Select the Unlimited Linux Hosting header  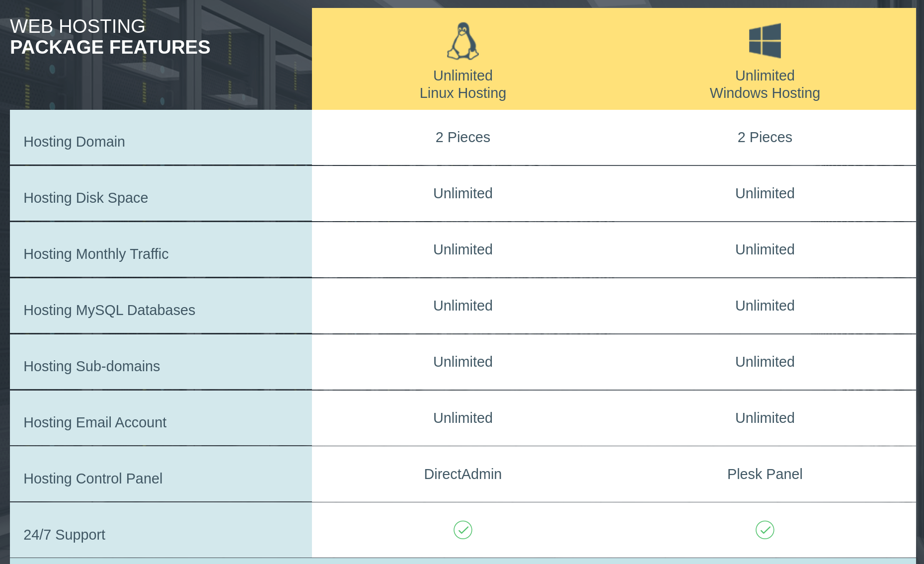(x=462, y=84)
